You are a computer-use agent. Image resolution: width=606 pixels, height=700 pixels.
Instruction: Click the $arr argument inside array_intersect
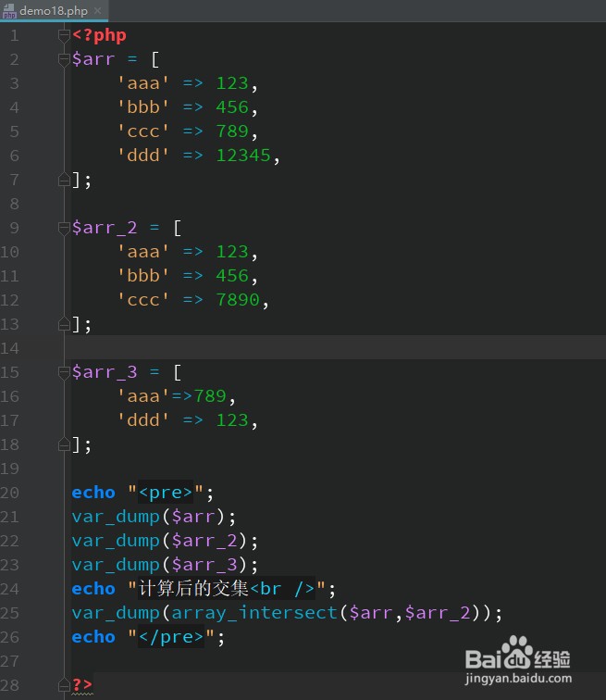[371, 613]
